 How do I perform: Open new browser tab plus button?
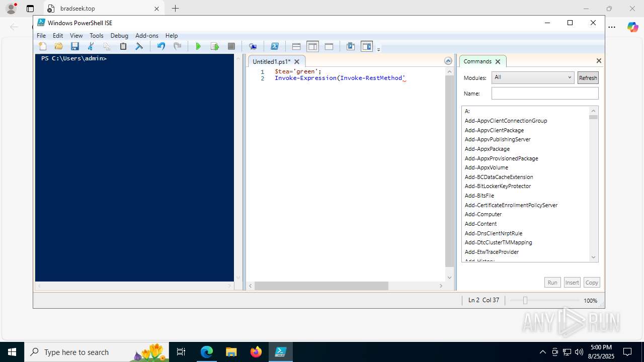(175, 9)
